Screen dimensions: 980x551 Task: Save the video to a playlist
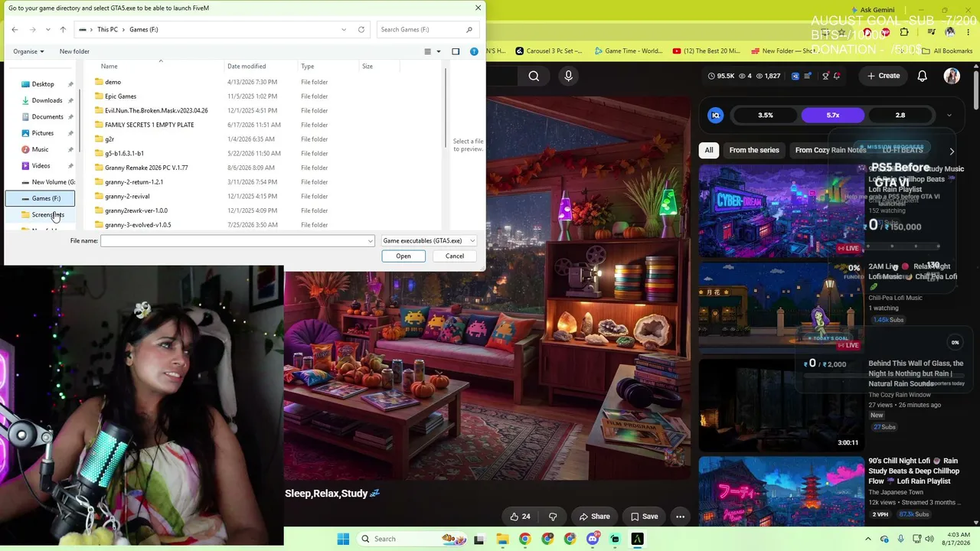pyautogui.click(x=643, y=517)
